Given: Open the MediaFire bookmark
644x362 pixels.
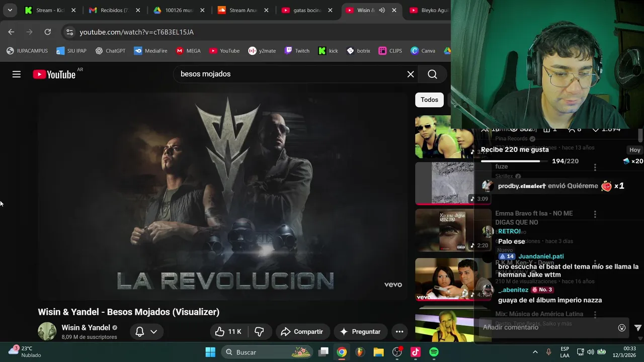Looking at the screenshot, I should [150, 51].
